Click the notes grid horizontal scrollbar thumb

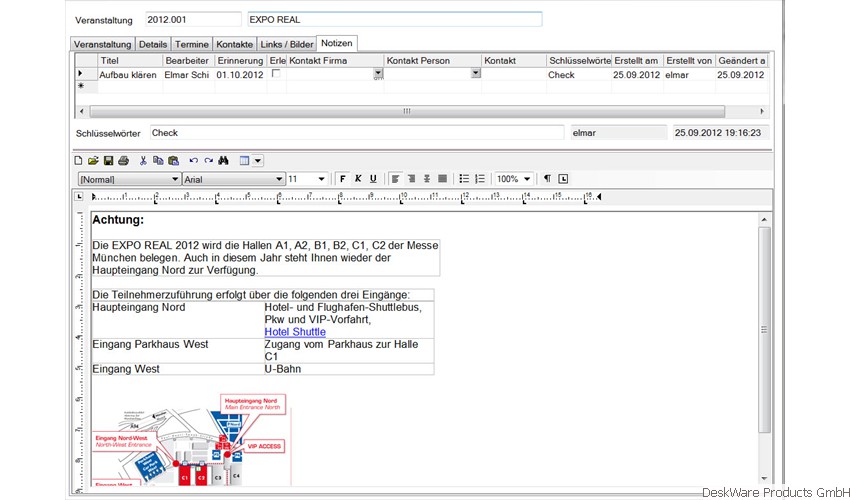click(407, 111)
